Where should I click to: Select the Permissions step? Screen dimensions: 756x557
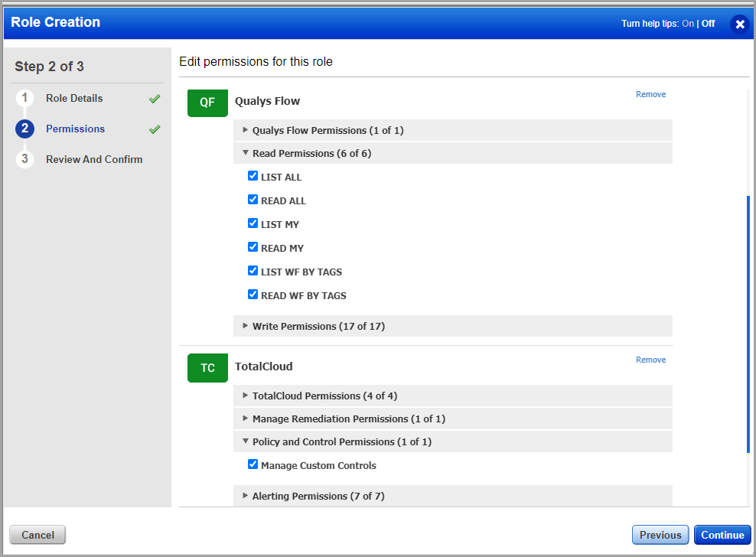pyautogui.click(x=75, y=129)
